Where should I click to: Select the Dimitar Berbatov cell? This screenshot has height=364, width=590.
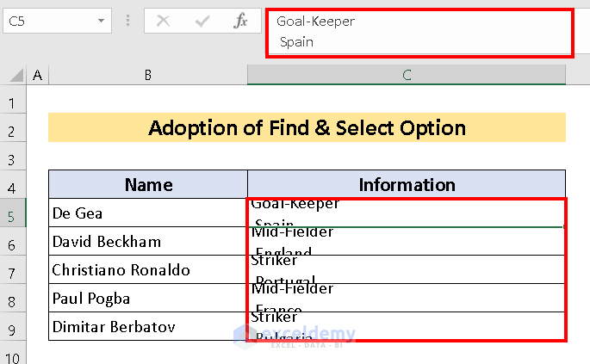(x=148, y=327)
